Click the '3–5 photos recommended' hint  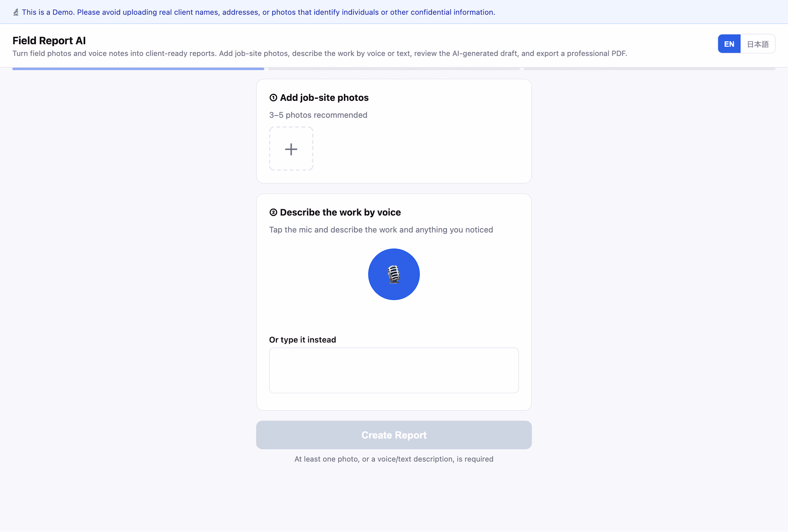tap(318, 115)
